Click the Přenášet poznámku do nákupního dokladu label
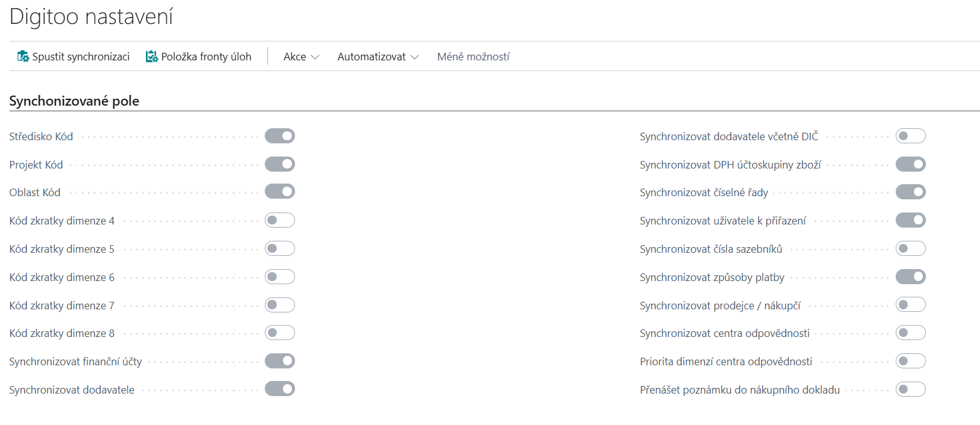The height and width of the screenshot is (425, 980). [x=740, y=390]
